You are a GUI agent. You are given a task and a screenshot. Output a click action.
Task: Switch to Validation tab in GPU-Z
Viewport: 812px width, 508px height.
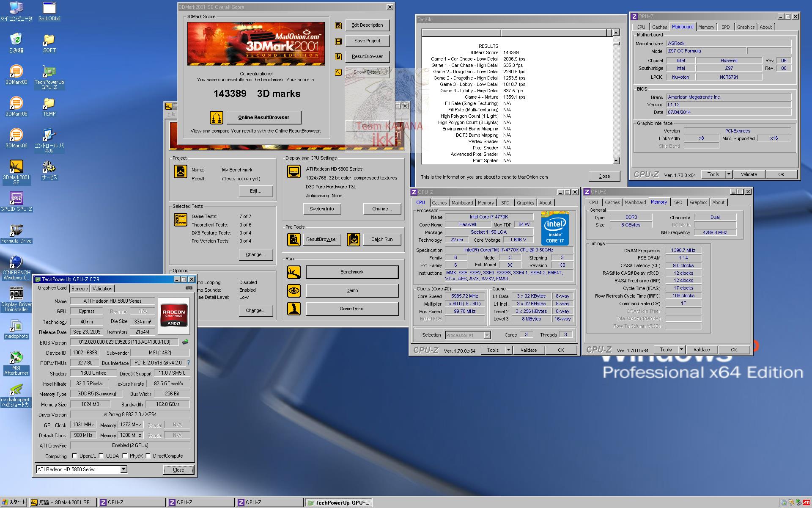[x=102, y=289]
